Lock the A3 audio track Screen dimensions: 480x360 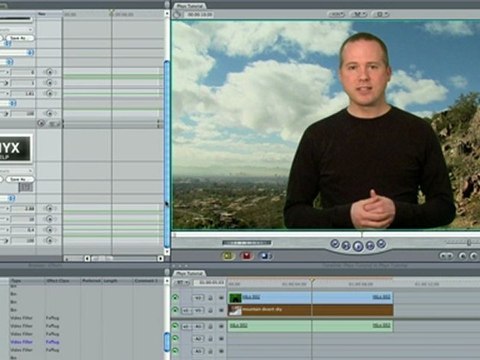(x=210, y=351)
